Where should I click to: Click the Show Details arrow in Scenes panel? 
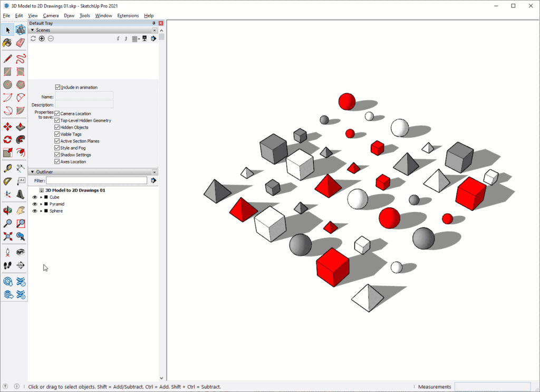[x=153, y=38]
